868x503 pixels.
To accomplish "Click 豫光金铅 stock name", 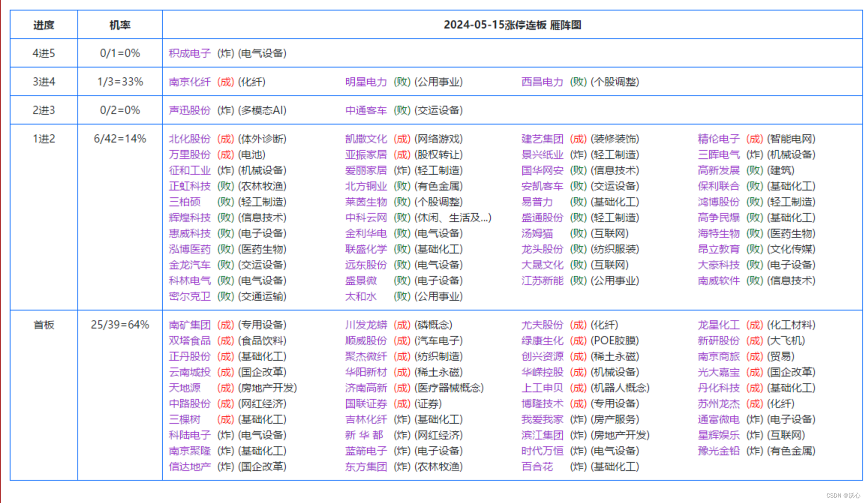I will click(x=719, y=450).
